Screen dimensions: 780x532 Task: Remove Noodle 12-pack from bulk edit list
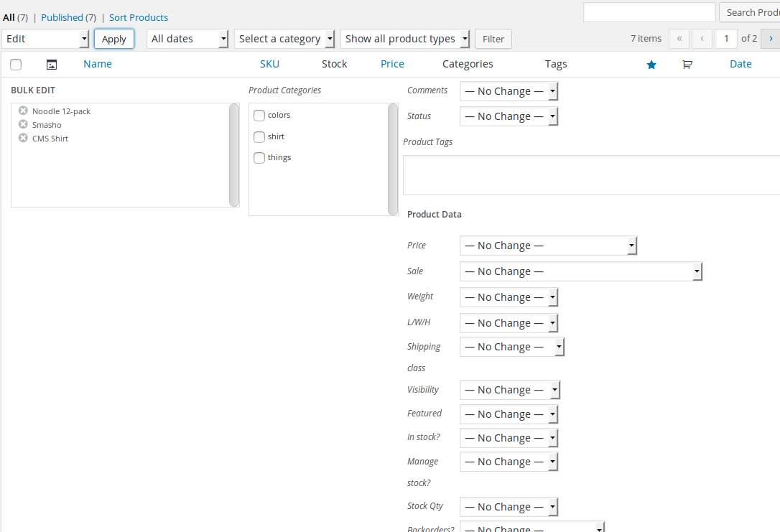point(23,111)
